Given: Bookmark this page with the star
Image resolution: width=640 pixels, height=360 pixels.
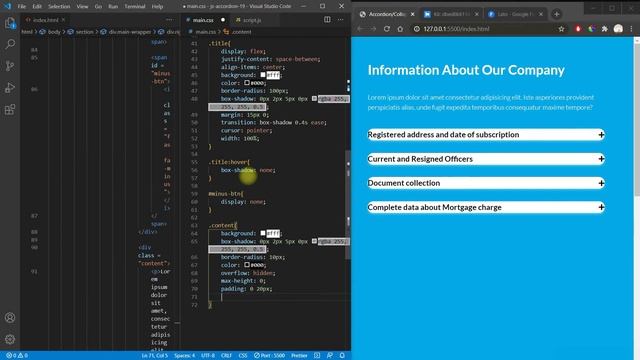Looking at the screenshot, I should [561, 29].
